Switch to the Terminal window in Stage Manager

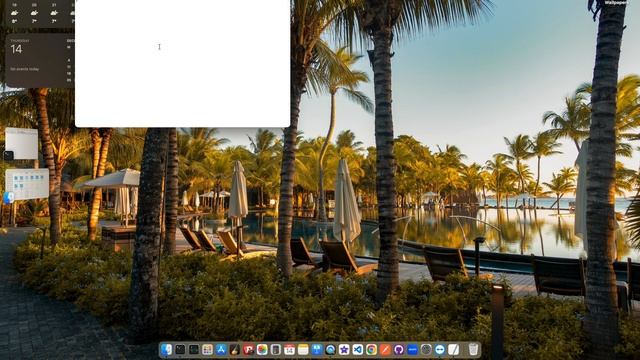coord(21,143)
